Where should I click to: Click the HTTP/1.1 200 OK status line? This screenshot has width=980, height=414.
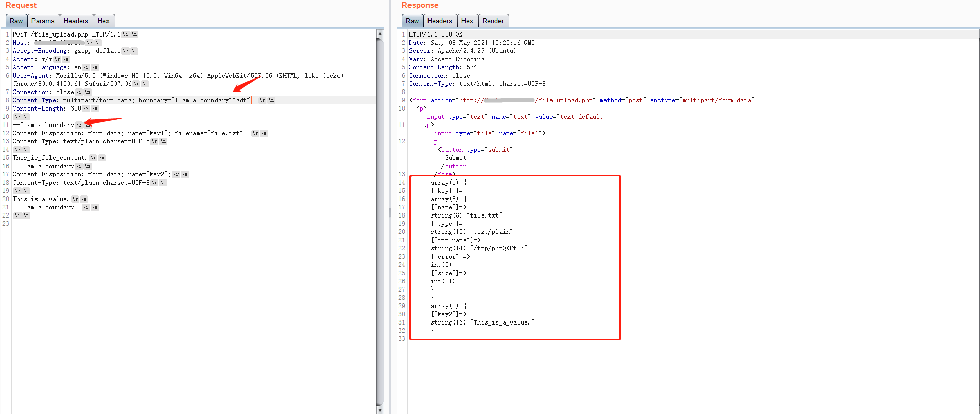436,34
